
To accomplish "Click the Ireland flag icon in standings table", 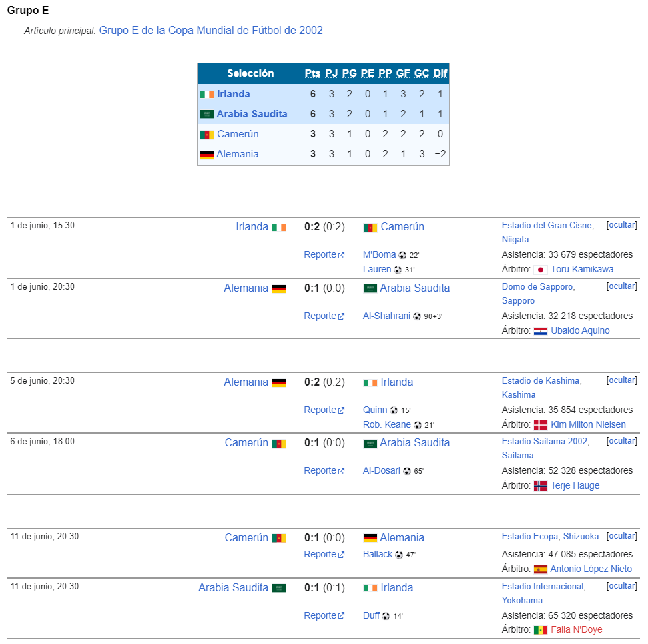I will click(207, 95).
